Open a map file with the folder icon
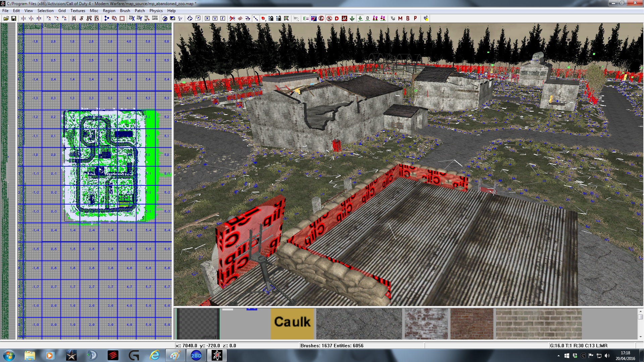The width and height of the screenshot is (644, 362). tap(6, 18)
